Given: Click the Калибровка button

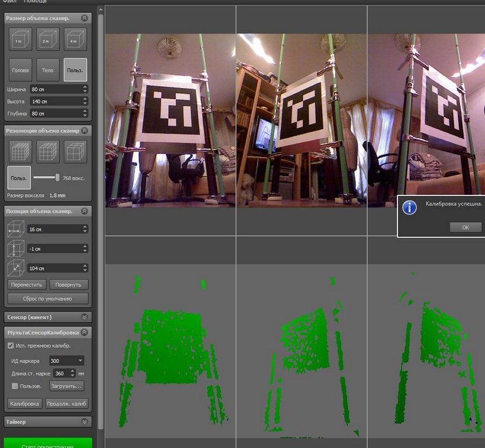Looking at the screenshot, I should coord(25,404).
